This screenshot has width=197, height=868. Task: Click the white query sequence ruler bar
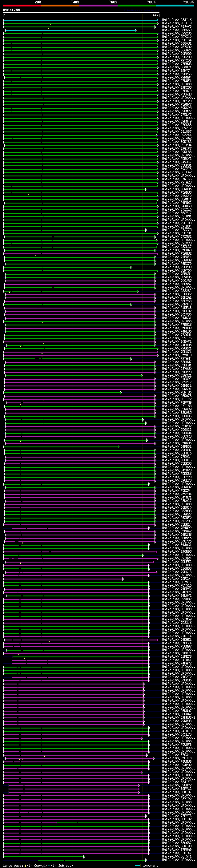click(81, 13)
